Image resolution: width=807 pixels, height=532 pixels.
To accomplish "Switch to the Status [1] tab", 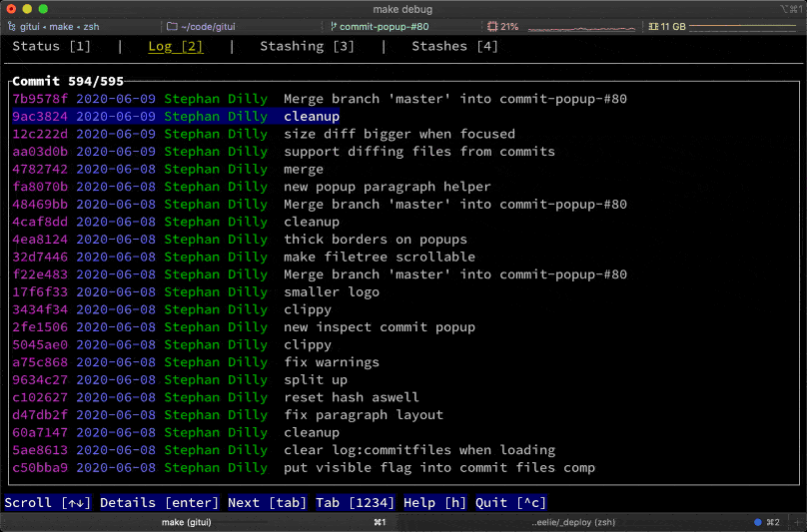I will click(x=51, y=46).
